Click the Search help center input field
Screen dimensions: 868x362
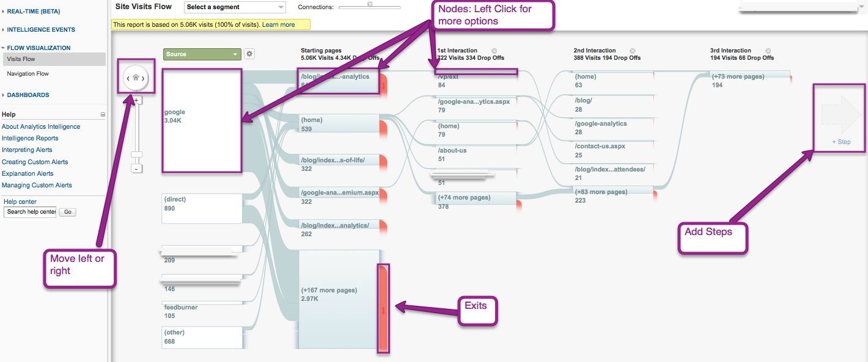coord(30,212)
